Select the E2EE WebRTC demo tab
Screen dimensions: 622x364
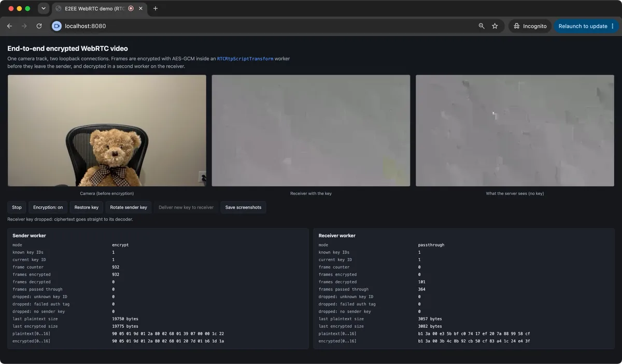pos(93,8)
